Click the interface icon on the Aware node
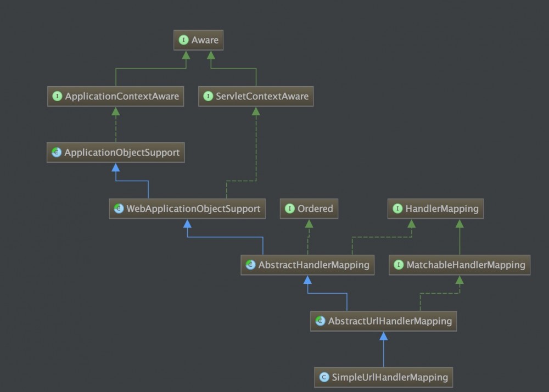 [183, 40]
